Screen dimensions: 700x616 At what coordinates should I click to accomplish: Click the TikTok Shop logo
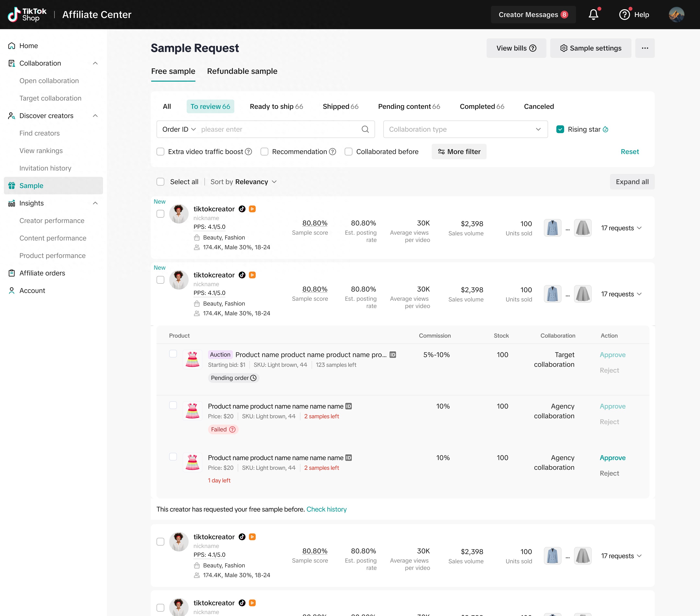pyautogui.click(x=27, y=14)
